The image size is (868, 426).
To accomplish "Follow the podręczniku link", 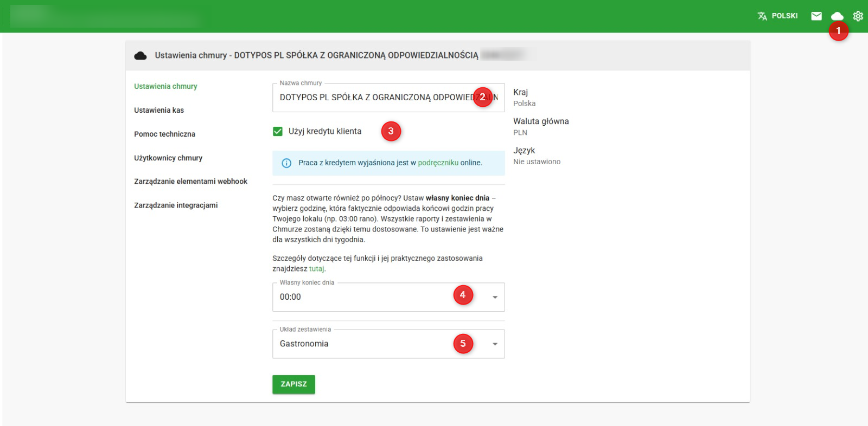I will (438, 163).
